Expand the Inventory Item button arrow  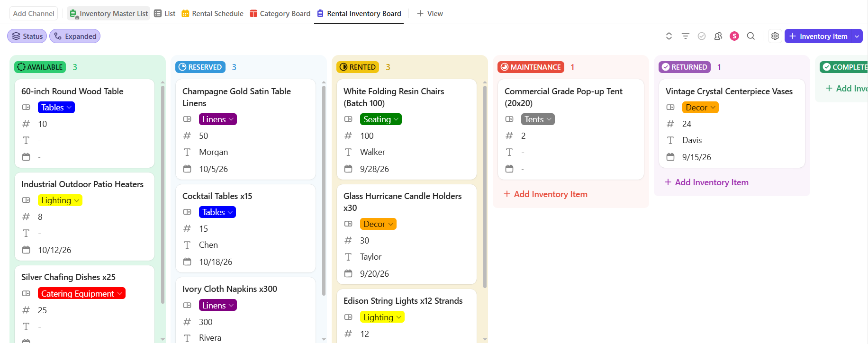click(x=857, y=36)
